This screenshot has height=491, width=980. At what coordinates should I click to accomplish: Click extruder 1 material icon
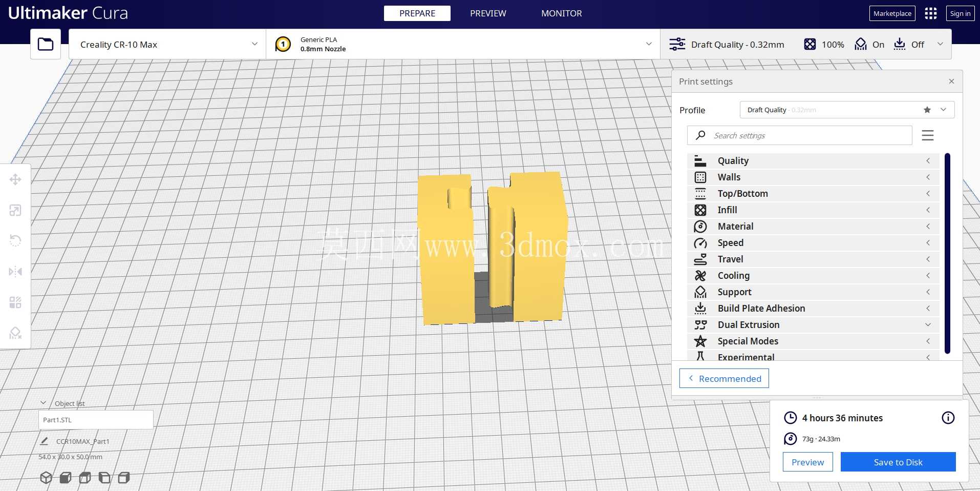[283, 44]
